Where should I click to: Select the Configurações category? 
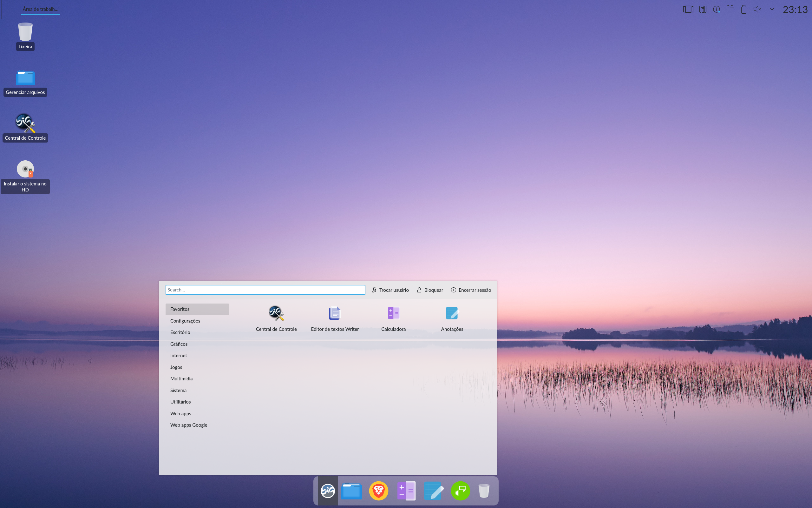[197, 321]
